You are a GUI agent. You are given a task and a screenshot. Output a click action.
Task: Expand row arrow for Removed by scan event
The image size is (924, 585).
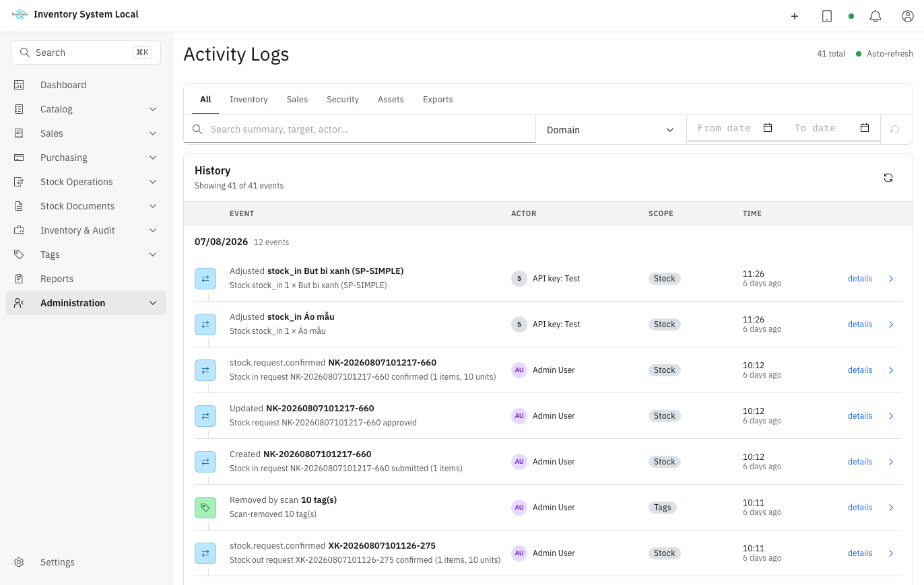pos(891,508)
